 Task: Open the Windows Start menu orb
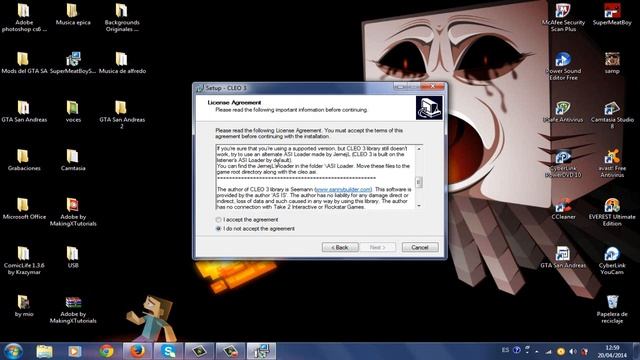13,351
